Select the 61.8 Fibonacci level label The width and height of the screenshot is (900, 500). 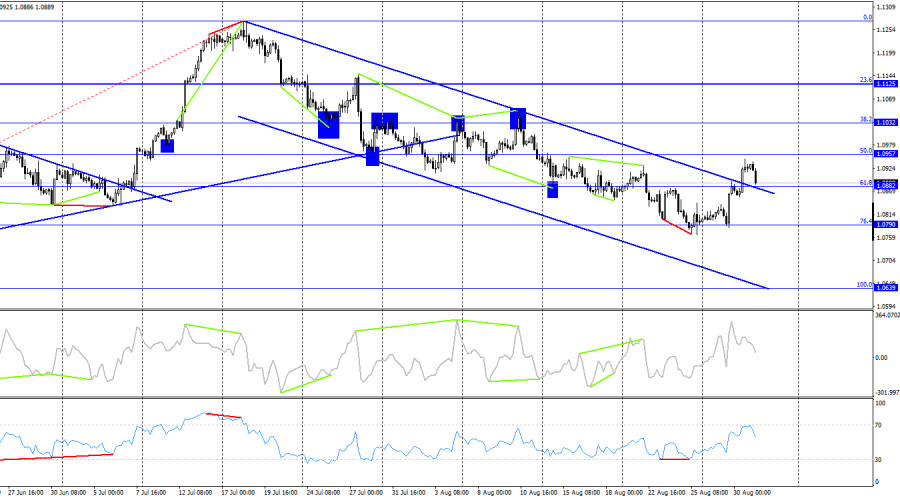pos(866,182)
